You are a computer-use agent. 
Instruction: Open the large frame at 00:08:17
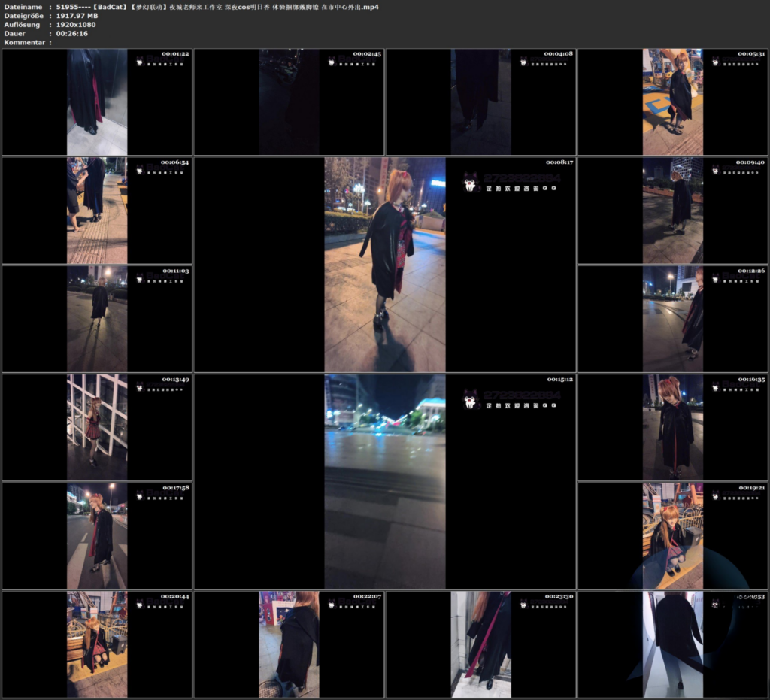click(385, 265)
